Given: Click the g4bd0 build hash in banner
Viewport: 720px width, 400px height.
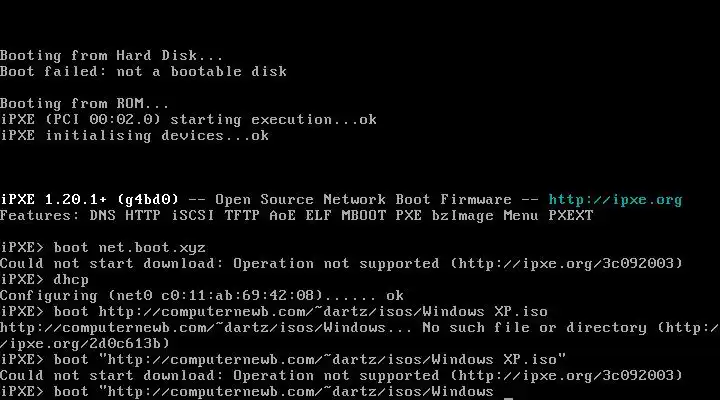Looking at the screenshot, I should pos(148,199).
